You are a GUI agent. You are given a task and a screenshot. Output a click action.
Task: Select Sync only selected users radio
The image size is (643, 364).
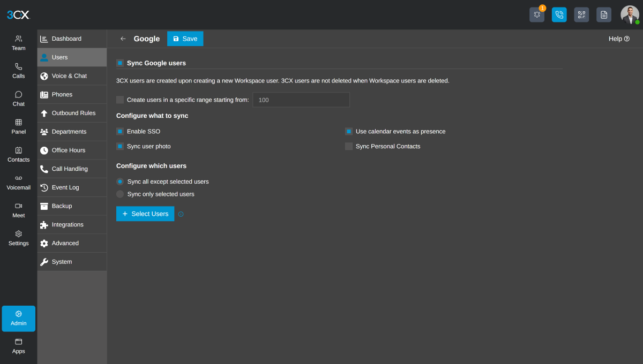120,194
